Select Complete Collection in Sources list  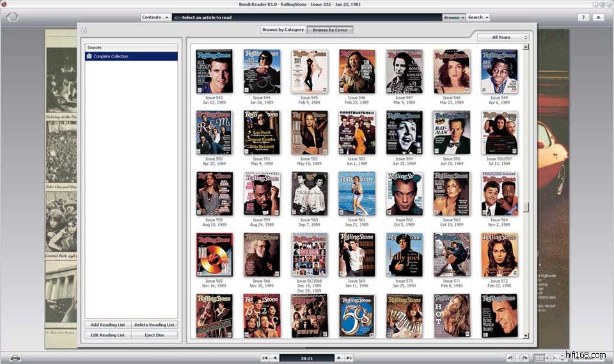click(131, 56)
